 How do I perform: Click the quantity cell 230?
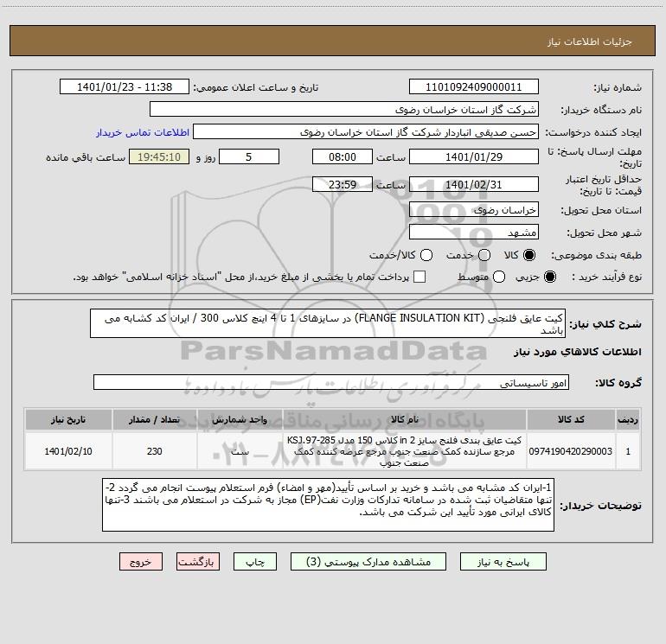(155, 451)
